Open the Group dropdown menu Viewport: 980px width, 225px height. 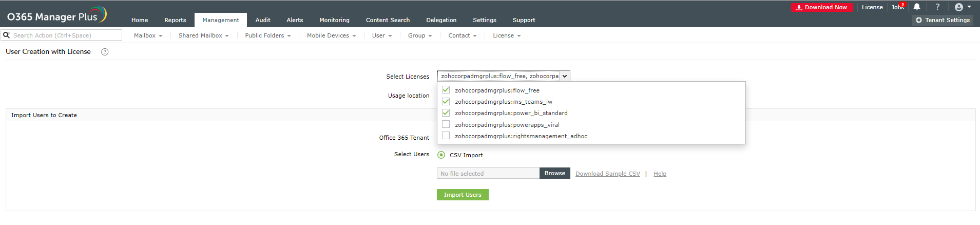click(x=419, y=35)
